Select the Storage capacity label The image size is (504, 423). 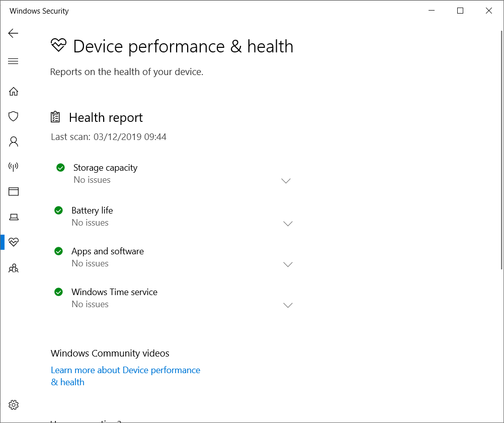(106, 168)
